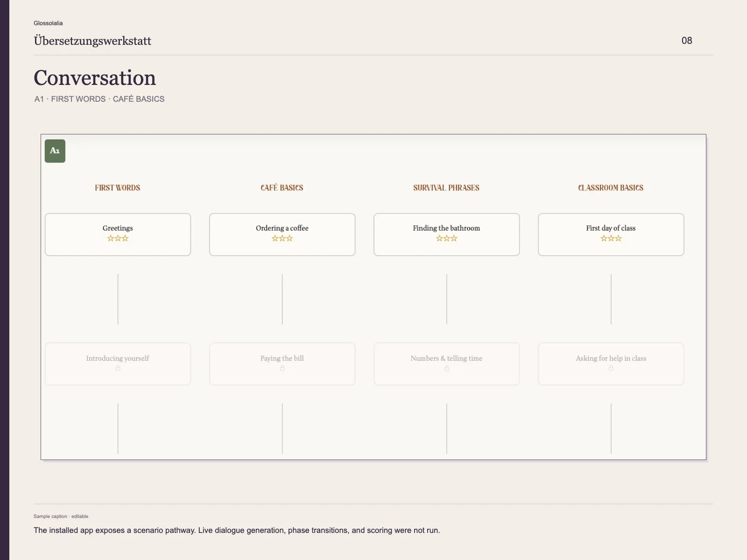The height and width of the screenshot is (560, 747).
Task: Click the star rating under Finding the bathroom
Action: (446, 238)
